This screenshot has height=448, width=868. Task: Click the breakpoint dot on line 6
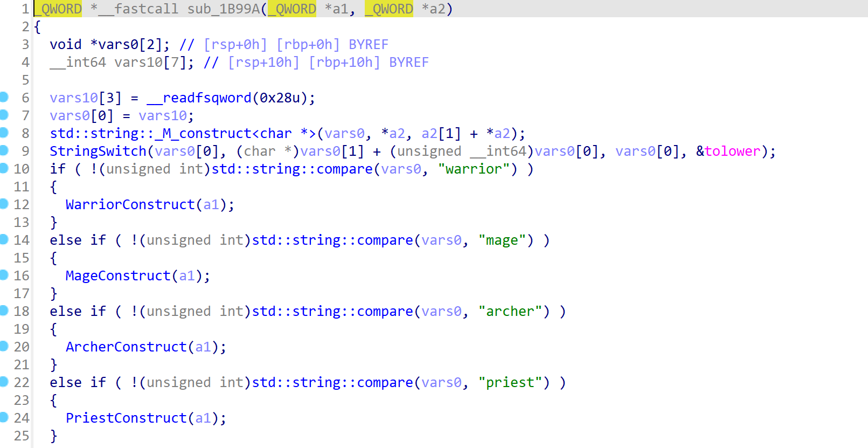(x=4, y=97)
